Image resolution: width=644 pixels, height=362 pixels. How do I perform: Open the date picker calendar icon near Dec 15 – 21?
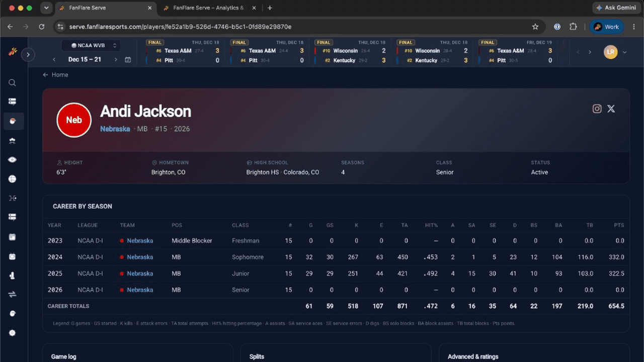[128, 59]
